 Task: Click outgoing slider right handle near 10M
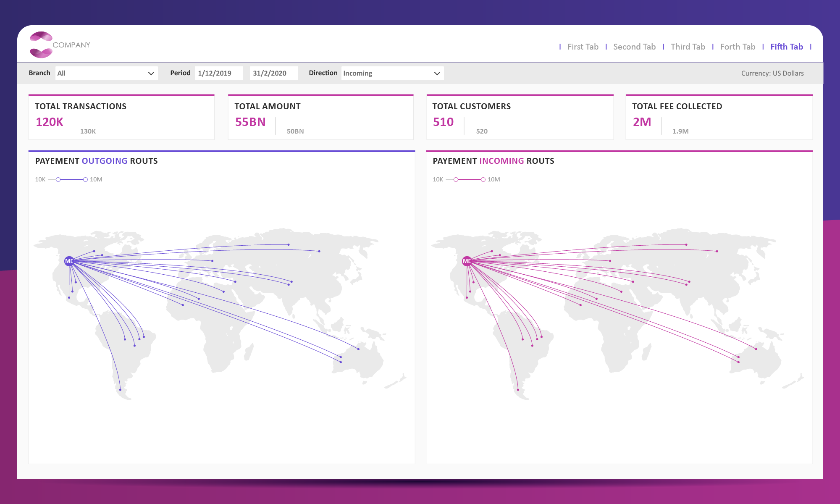[85, 180]
